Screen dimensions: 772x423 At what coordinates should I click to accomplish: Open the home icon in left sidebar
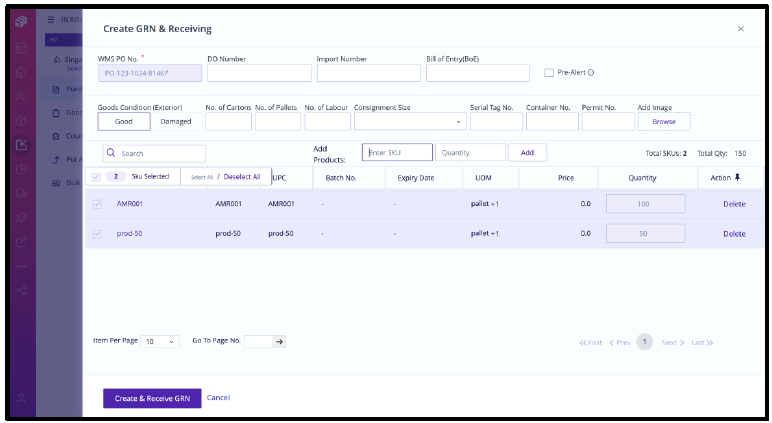21,72
